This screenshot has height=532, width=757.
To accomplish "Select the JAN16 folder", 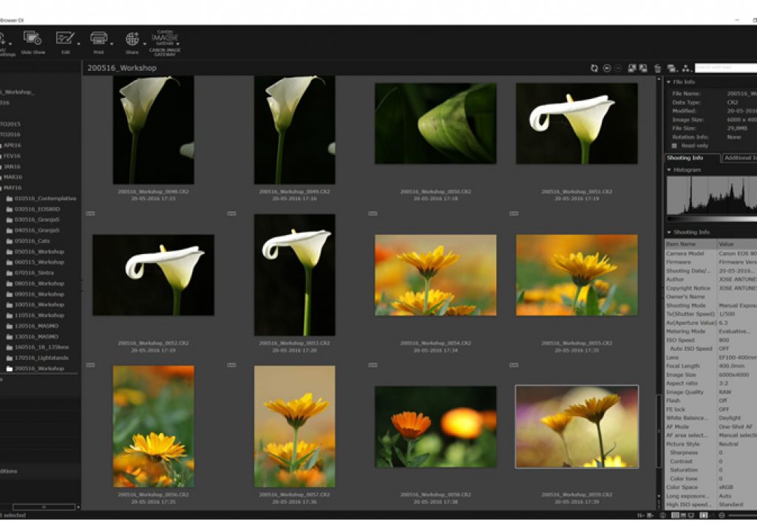I will click(x=12, y=166).
